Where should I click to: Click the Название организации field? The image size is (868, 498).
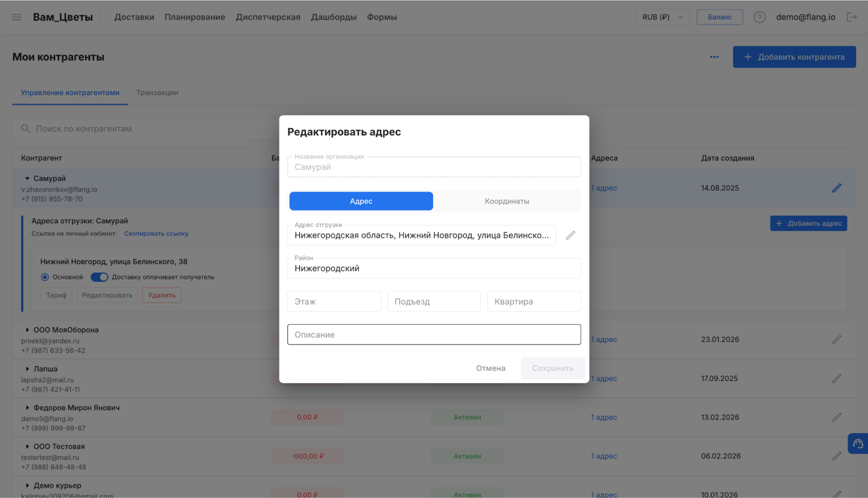coord(434,167)
